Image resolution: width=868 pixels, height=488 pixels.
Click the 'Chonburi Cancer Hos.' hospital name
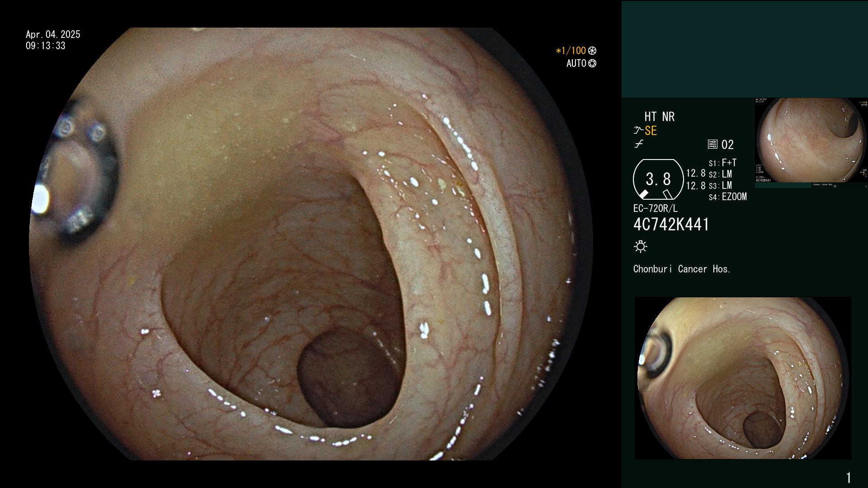682,269
